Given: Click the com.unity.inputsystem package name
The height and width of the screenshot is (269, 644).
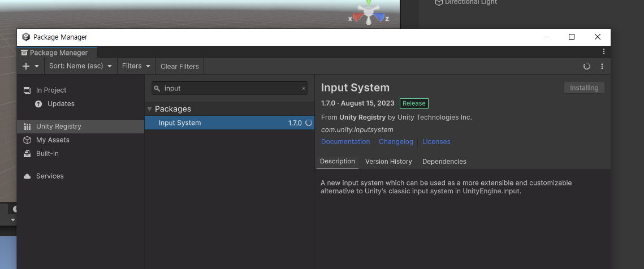Looking at the screenshot, I should coord(357,129).
